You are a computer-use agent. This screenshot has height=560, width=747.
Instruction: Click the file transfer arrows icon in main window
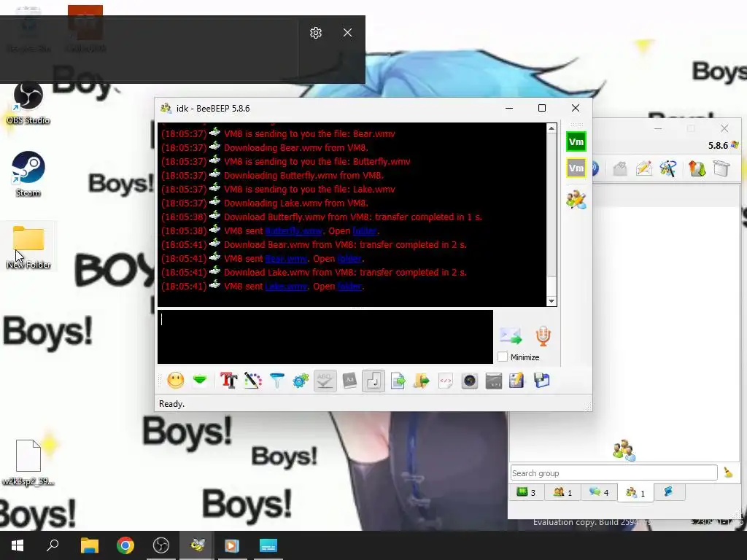pyautogui.click(x=697, y=168)
